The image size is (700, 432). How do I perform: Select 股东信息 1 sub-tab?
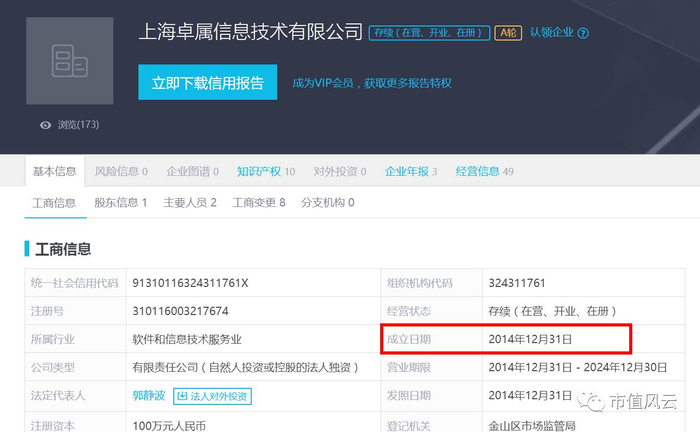click(121, 203)
